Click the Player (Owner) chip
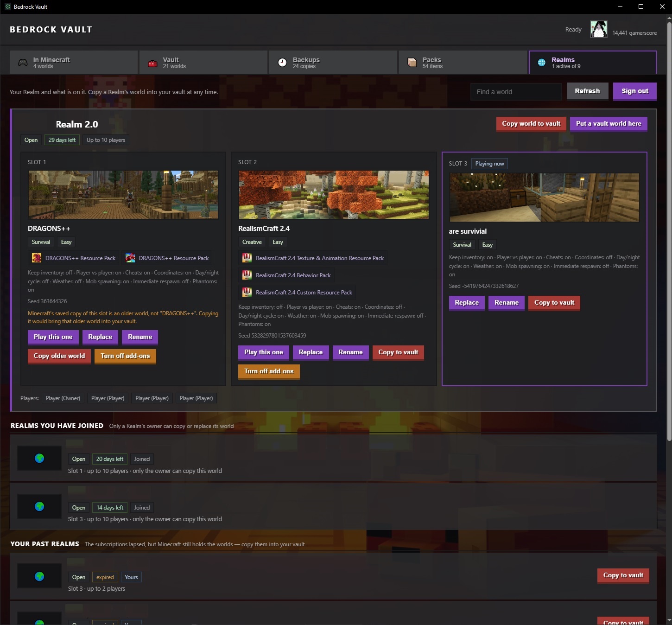Viewport: 672px width, 625px height. point(63,398)
